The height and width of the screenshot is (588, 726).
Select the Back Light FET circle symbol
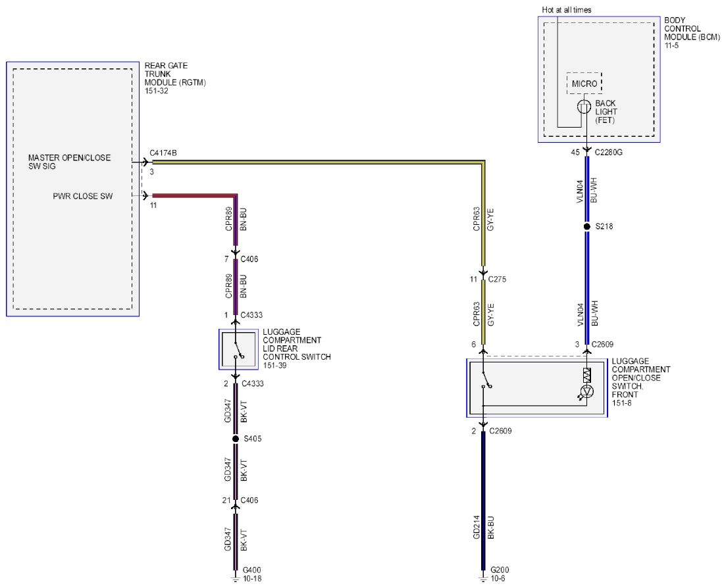pos(584,107)
